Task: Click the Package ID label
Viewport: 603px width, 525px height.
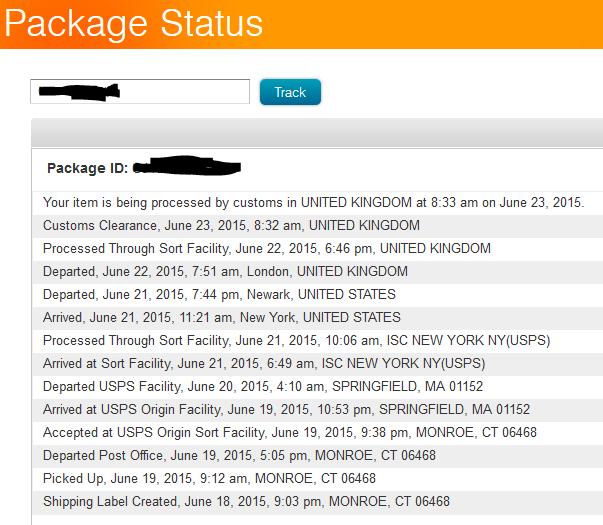Action: point(88,168)
